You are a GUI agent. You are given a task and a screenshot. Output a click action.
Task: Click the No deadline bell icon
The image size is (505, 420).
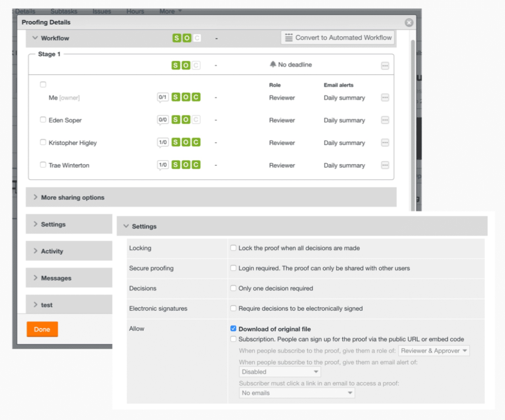(273, 64)
